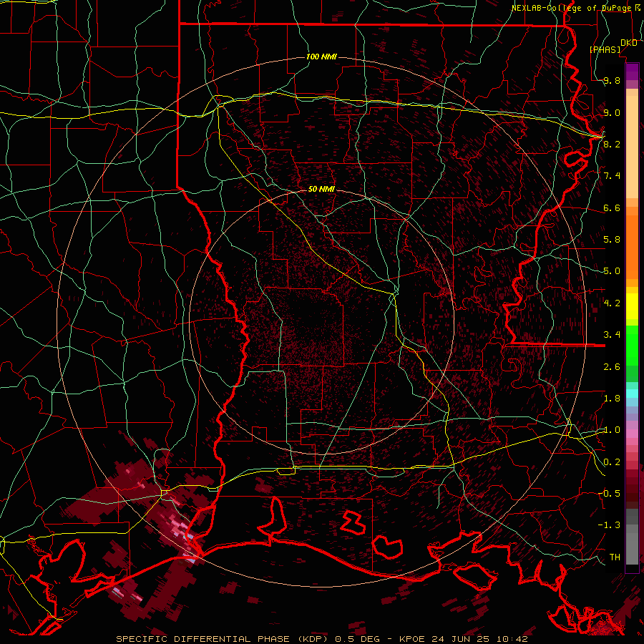Click the 1.0 value on the color scale

[x=612, y=429]
